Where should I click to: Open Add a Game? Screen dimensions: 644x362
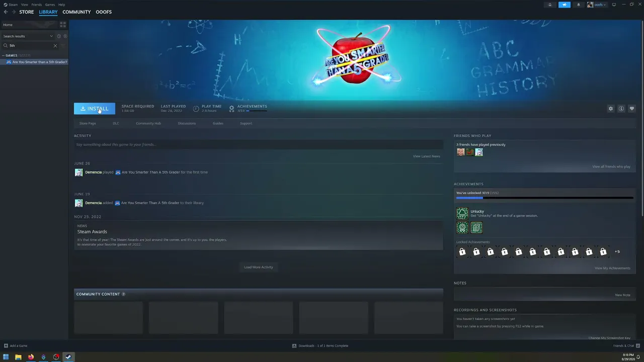tap(16, 346)
